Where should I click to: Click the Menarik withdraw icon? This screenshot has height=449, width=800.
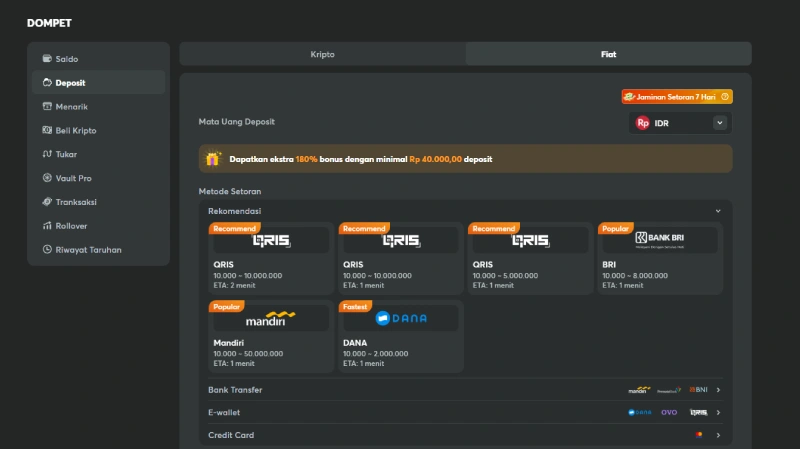pyautogui.click(x=47, y=106)
